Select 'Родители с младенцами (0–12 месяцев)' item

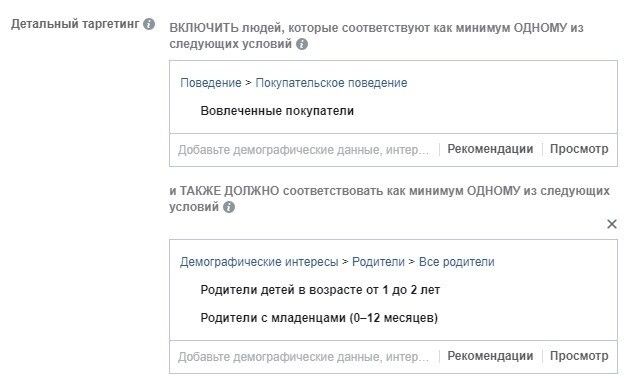[x=319, y=318]
